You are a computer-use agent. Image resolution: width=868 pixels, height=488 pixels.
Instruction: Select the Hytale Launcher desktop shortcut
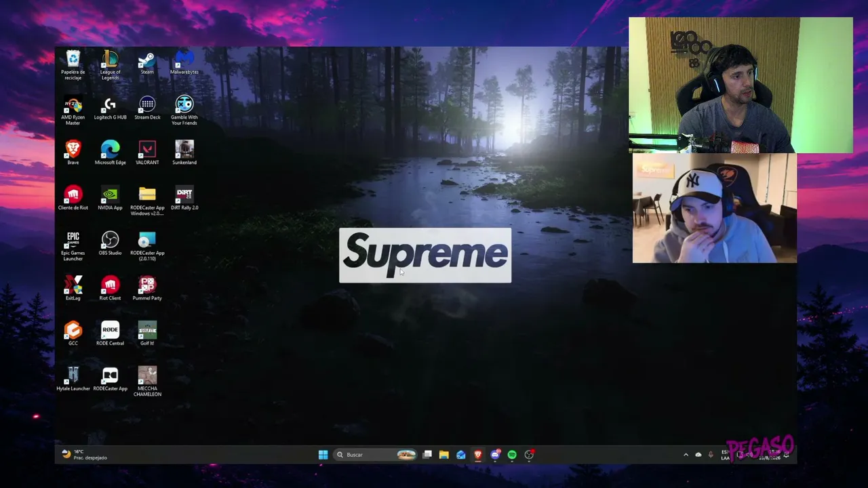click(x=73, y=380)
